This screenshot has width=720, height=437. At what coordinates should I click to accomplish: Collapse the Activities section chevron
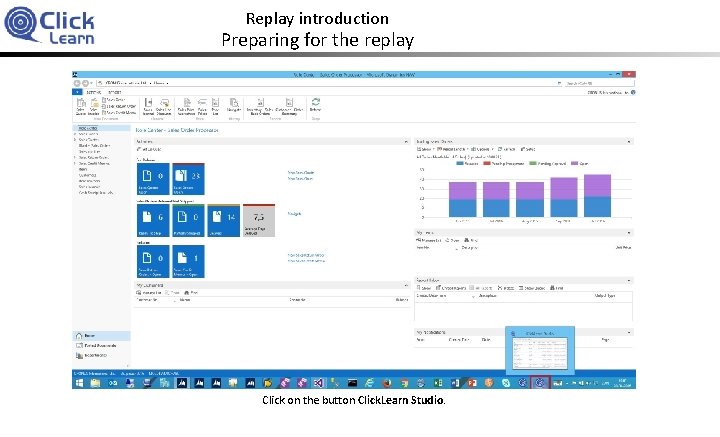tap(405, 142)
